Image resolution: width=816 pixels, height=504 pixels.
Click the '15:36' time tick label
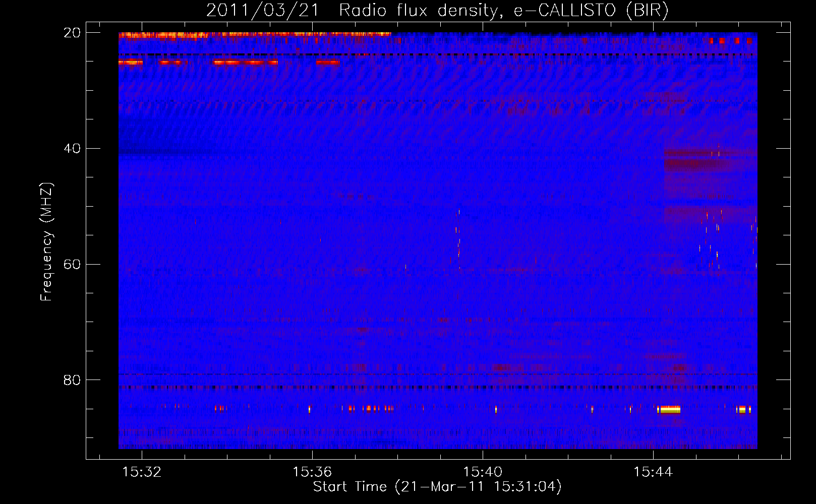pos(312,472)
